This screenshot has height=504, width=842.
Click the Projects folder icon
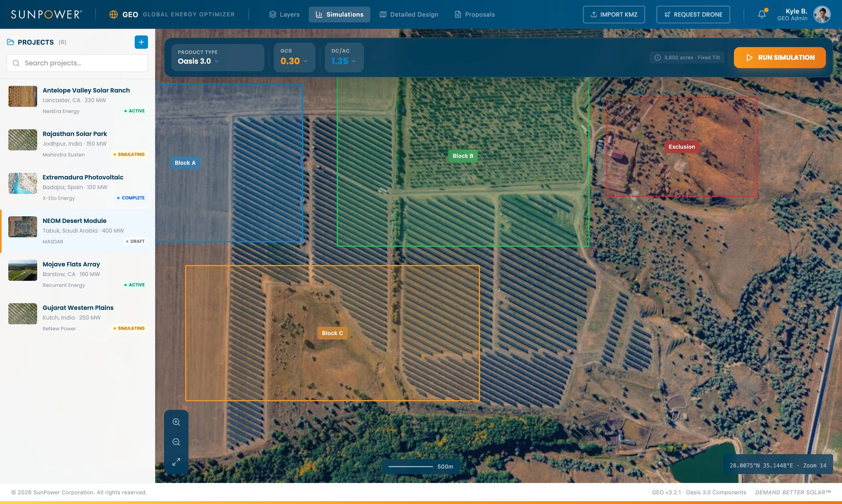[11, 42]
